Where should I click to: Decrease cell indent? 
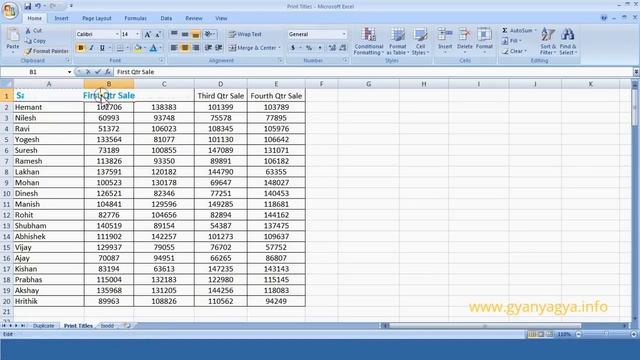pos(208,48)
